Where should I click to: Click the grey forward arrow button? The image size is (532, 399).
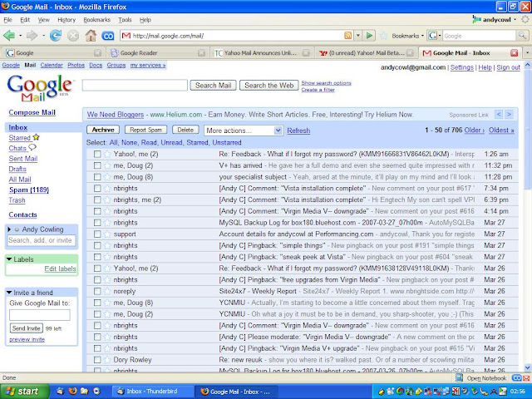click(32, 35)
